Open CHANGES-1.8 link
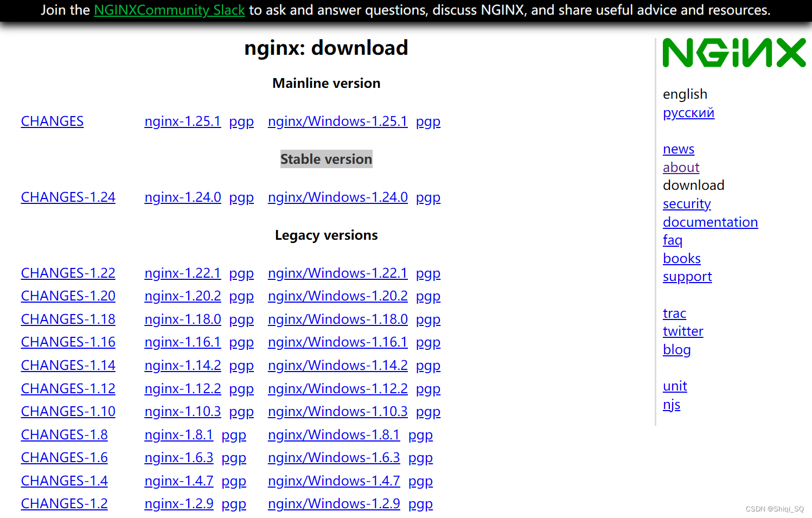 point(65,434)
